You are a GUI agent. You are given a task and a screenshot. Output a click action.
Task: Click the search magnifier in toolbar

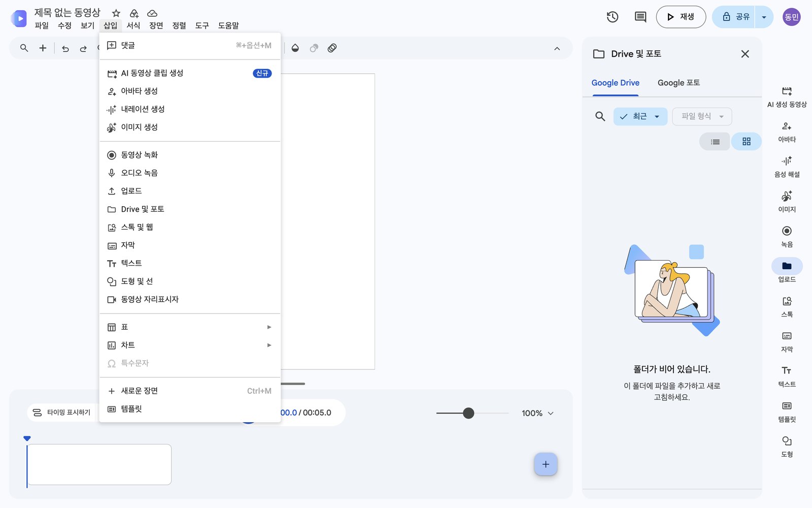coord(24,48)
